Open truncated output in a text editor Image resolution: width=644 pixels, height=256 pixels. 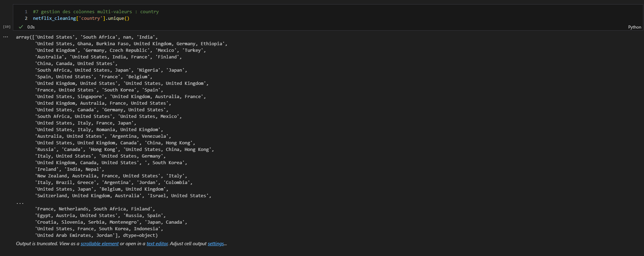[157, 244]
